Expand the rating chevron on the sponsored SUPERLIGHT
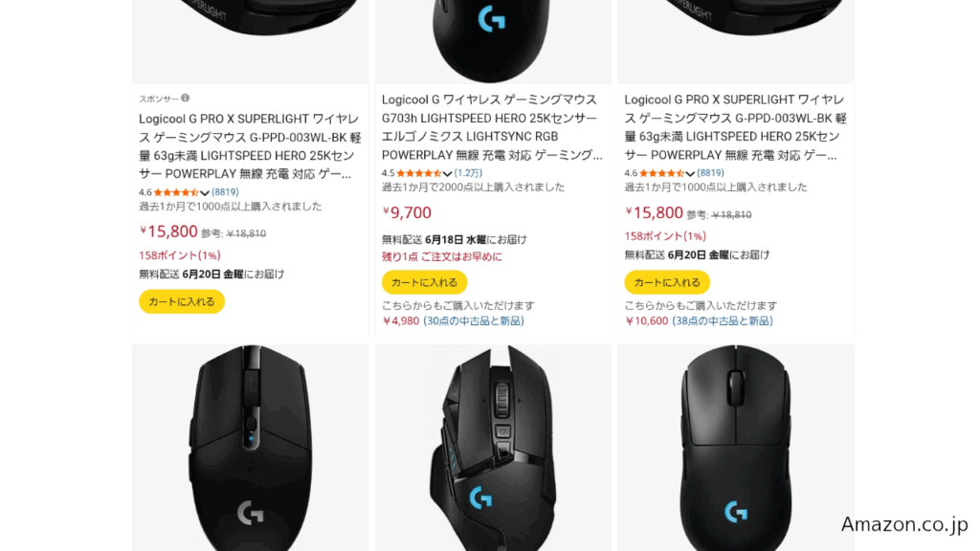This screenshot has width=980, height=551. [205, 193]
